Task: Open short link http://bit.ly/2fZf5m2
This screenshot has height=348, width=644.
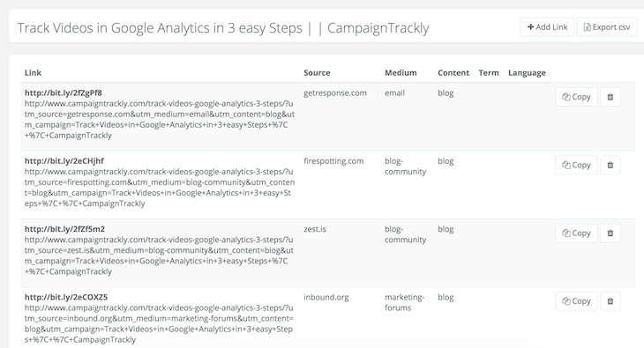Action: click(65, 229)
